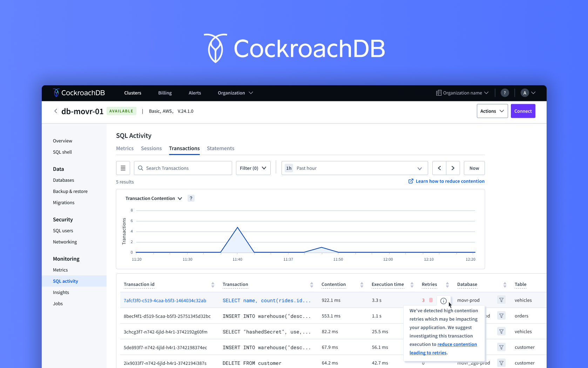The image size is (588, 368).
Task: Open the help question mark icon
Action: (x=505, y=93)
